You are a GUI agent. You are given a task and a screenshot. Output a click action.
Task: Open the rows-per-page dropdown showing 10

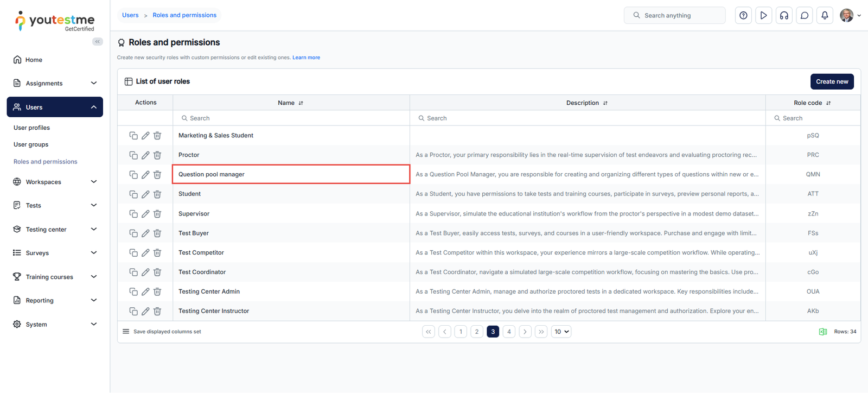tap(561, 332)
